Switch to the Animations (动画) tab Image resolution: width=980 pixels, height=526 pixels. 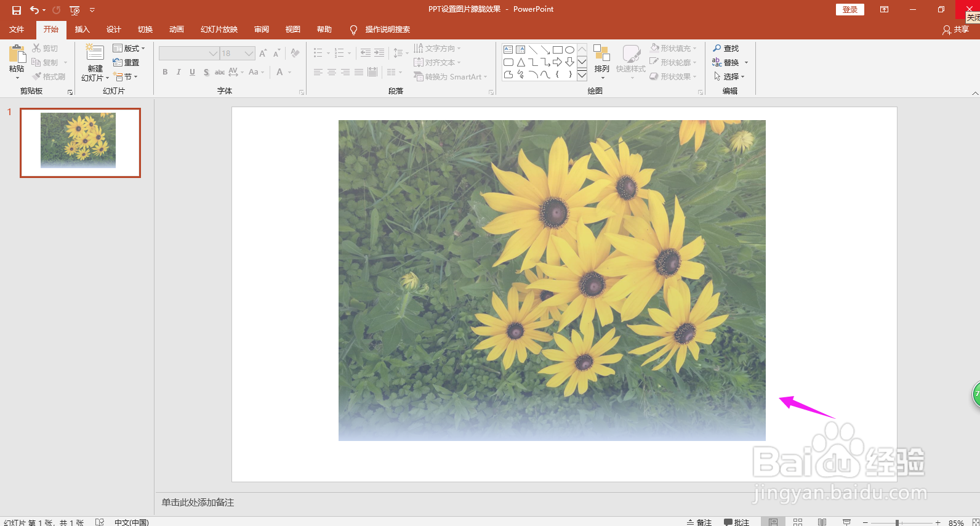176,30
